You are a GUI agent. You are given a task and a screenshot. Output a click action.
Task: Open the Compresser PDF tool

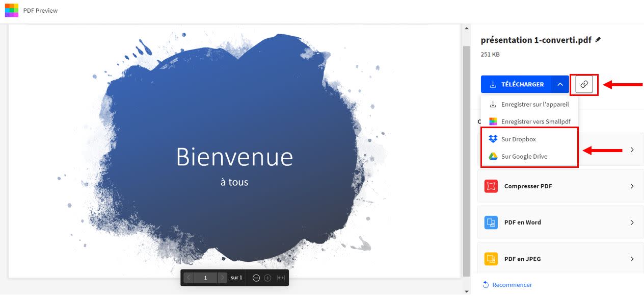tap(560, 186)
